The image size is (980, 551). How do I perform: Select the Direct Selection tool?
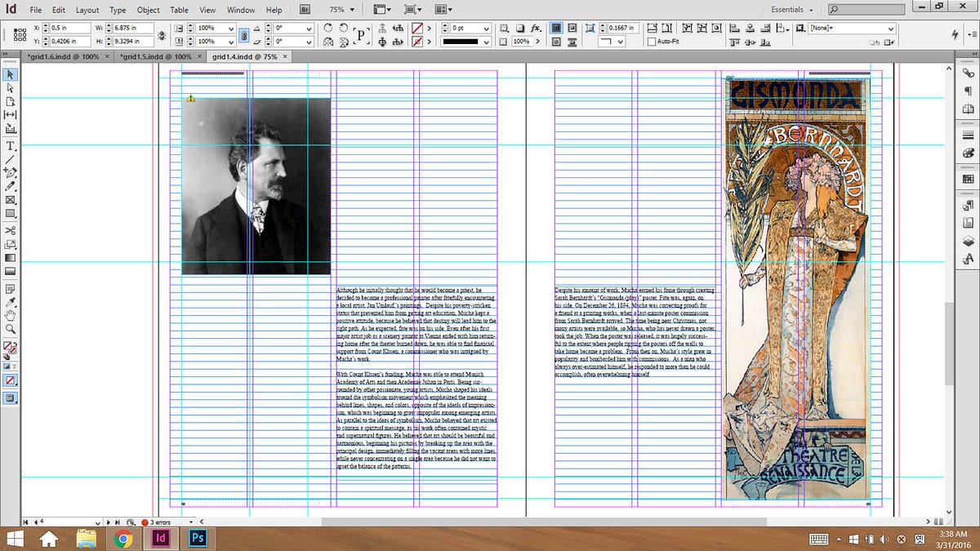click(x=11, y=87)
